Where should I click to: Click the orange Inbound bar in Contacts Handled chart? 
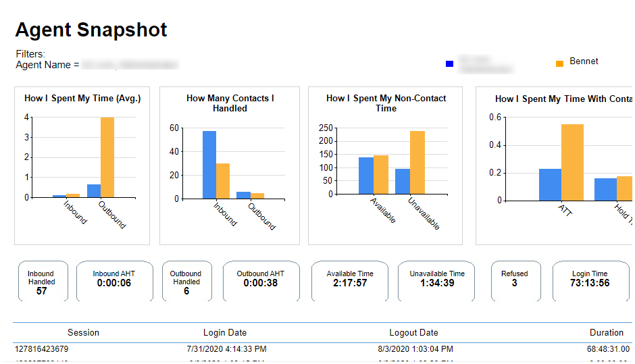tap(223, 181)
